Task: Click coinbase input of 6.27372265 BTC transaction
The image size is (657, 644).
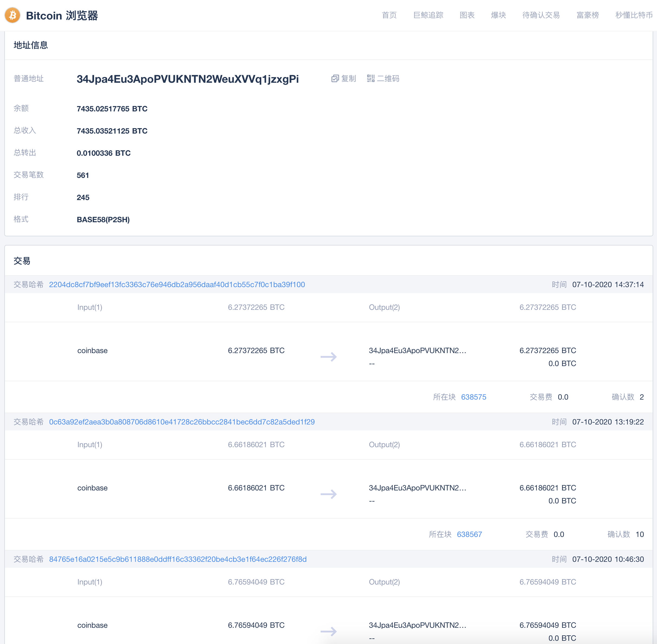Action: coord(92,350)
